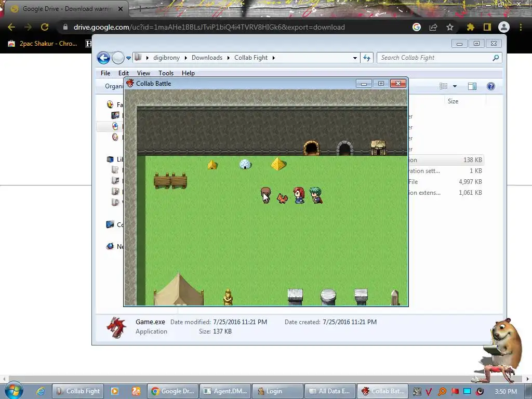Click the golden pyramid in the game
532x399 pixels.
click(x=278, y=164)
